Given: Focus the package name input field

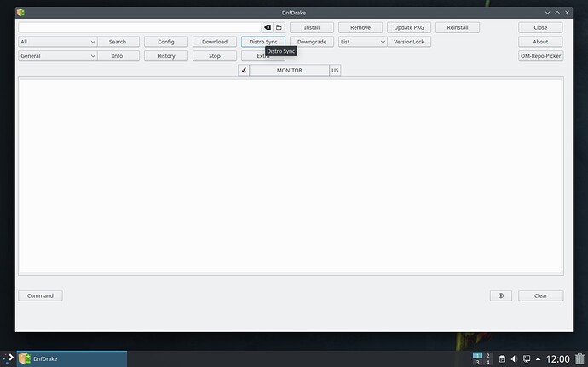Looking at the screenshot, I should click(140, 27).
